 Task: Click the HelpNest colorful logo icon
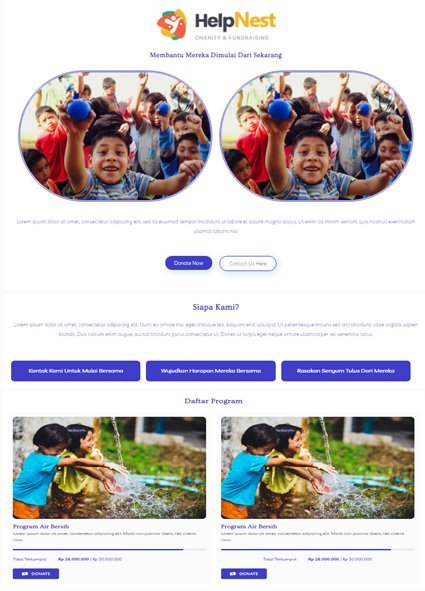[172, 24]
